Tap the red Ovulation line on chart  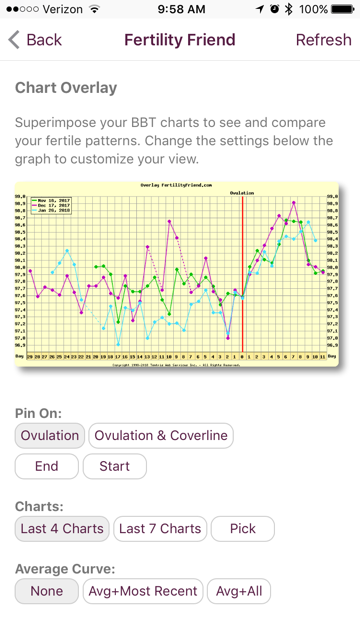[x=242, y=274]
